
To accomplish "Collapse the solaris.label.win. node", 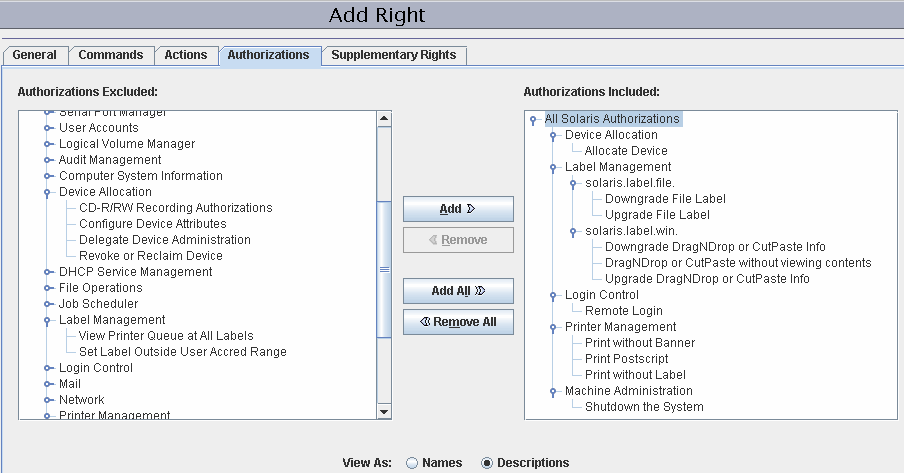I will pyautogui.click(x=573, y=231).
